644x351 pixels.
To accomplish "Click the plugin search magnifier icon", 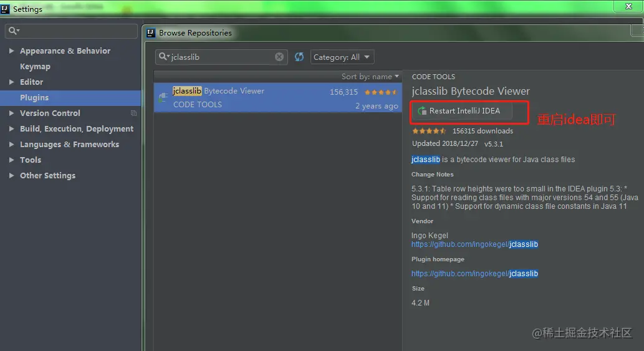I will coord(164,57).
